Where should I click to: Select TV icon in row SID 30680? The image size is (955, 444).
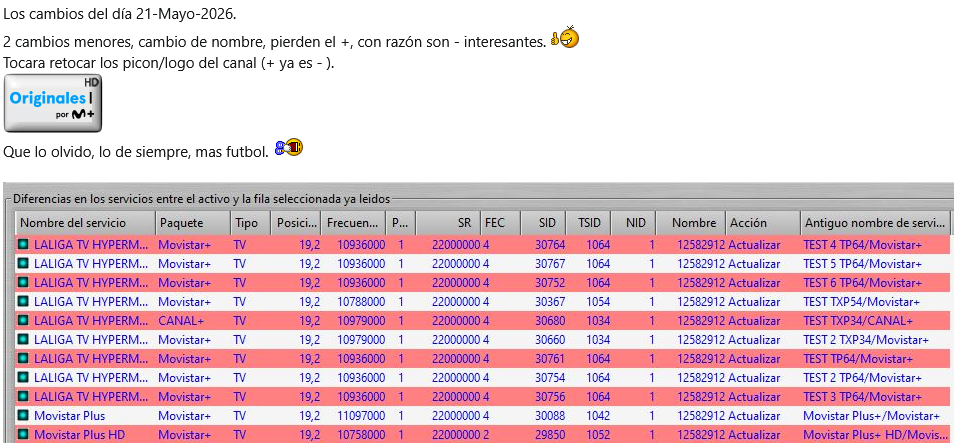tap(24, 320)
